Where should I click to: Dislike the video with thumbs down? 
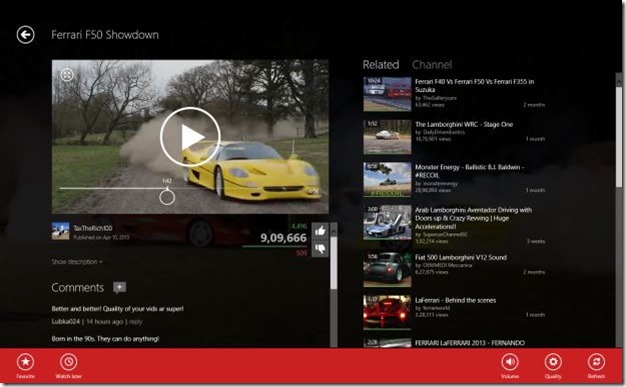320,249
